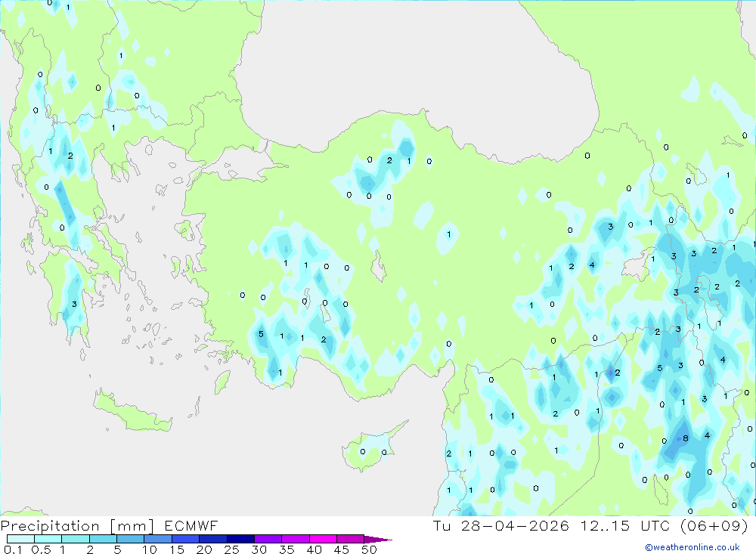Image resolution: width=756 pixels, height=554 pixels.
Task: Click the "0.5" legend scale label
Action: [x=41, y=549]
